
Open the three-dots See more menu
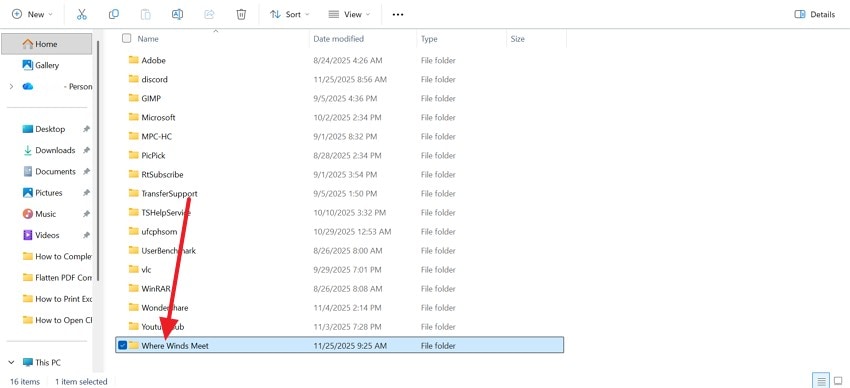click(x=398, y=15)
